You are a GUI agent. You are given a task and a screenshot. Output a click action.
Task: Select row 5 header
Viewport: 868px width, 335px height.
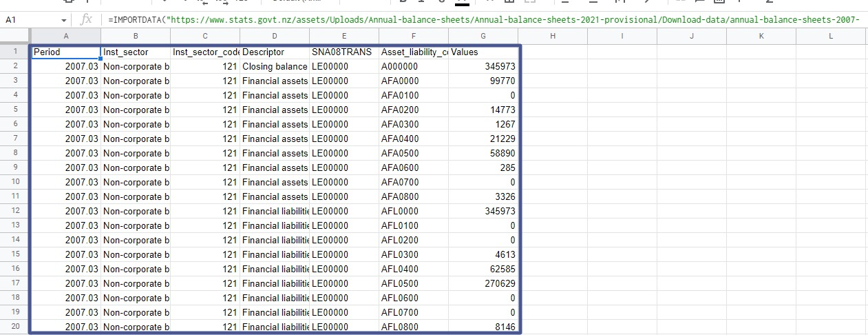(14, 110)
